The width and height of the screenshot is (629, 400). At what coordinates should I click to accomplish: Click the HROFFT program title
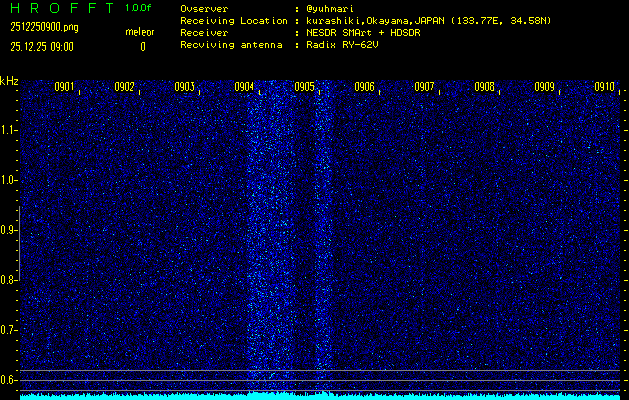click(63, 8)
